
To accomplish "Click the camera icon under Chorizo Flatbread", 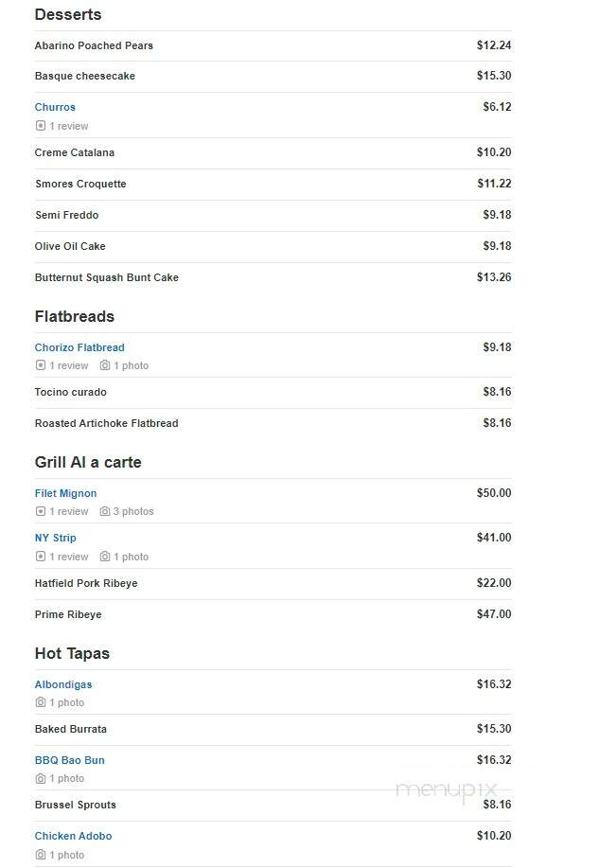I will click(x=105, y=365).
